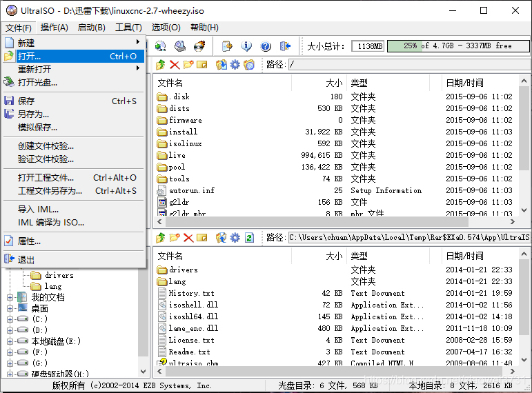Click the 25% of 4.7GB capacity bar
This screenshot has width=532, height=393.
[x=458, y=46]
